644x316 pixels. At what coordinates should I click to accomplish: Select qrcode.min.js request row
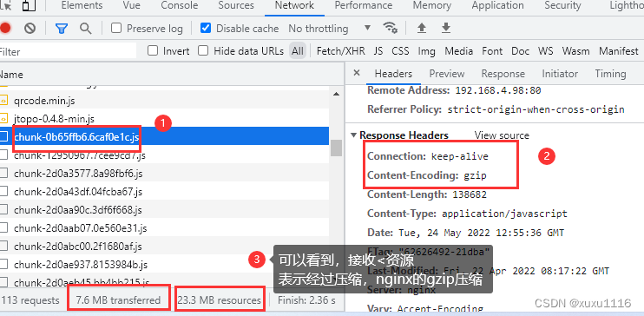(x=164, y=100)
